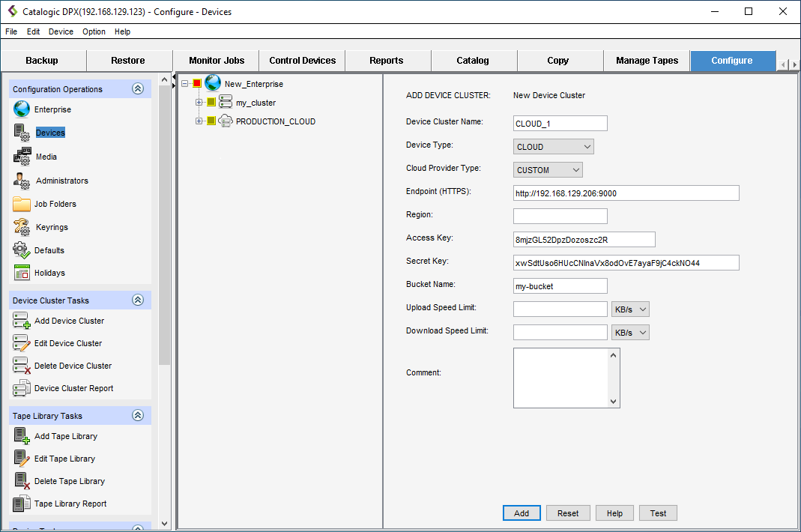The width and height of the screenshot is (801, 532).
Task: Click the Delete Device Cluster icon
Action: point(22,366)
